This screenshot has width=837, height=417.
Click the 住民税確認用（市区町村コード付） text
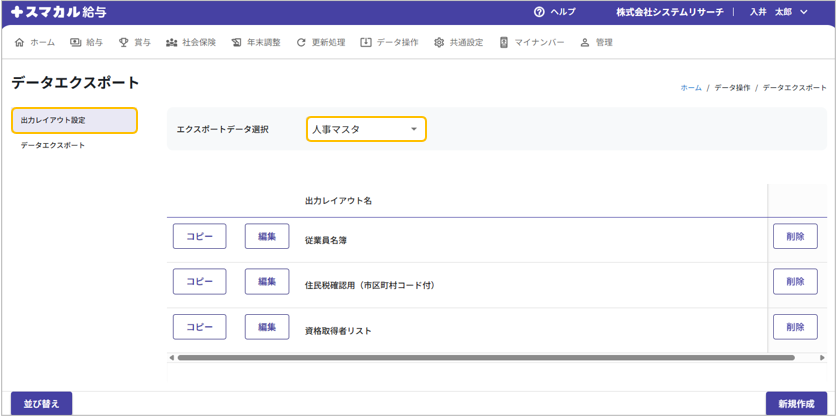(x=370, y=286)
